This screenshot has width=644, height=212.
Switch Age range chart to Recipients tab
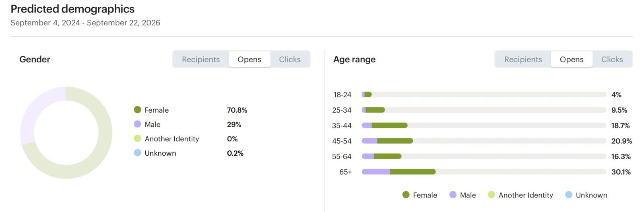pyautogui.click(x=523, y=59)
